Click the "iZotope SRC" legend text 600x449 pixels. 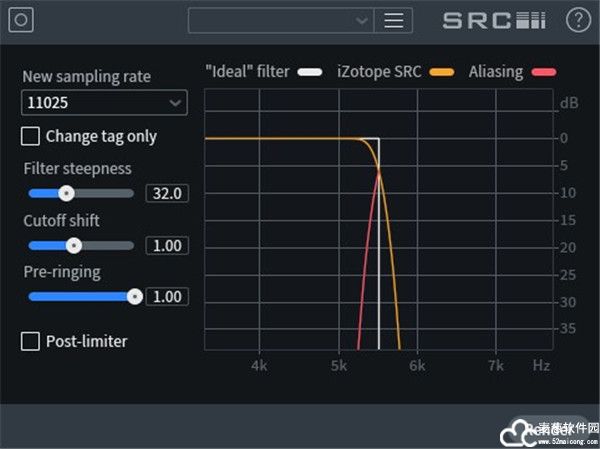click(x=379, y=72)
